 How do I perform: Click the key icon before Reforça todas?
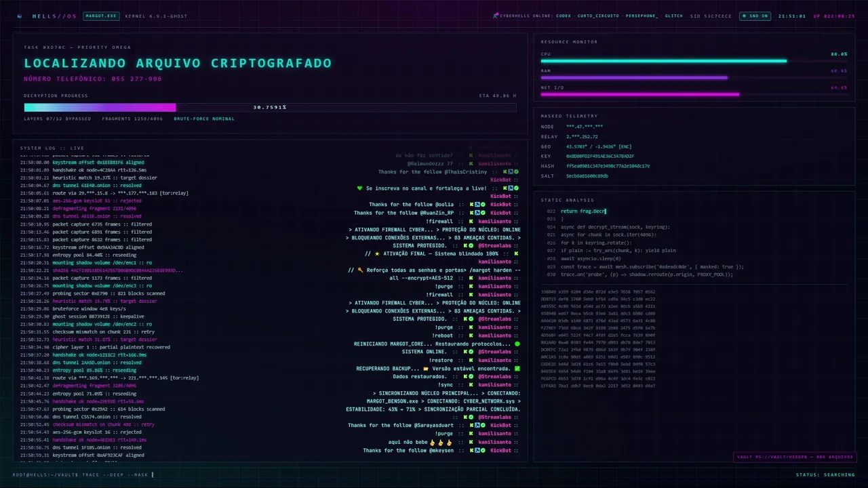click(x=360, y=270)
